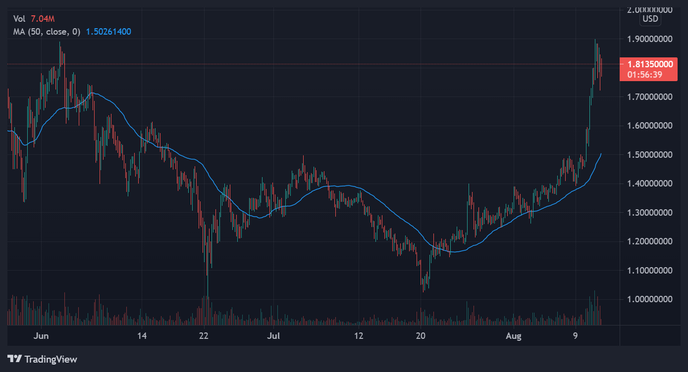
Task: Select the Jul date on time axis
Action: pyautogui.click(x=273, y=336)
